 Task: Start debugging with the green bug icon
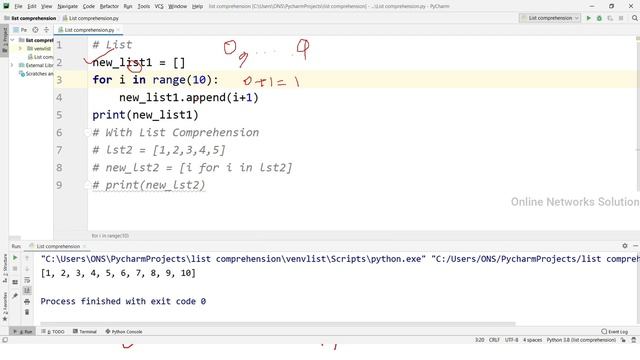tap(599, 18)
